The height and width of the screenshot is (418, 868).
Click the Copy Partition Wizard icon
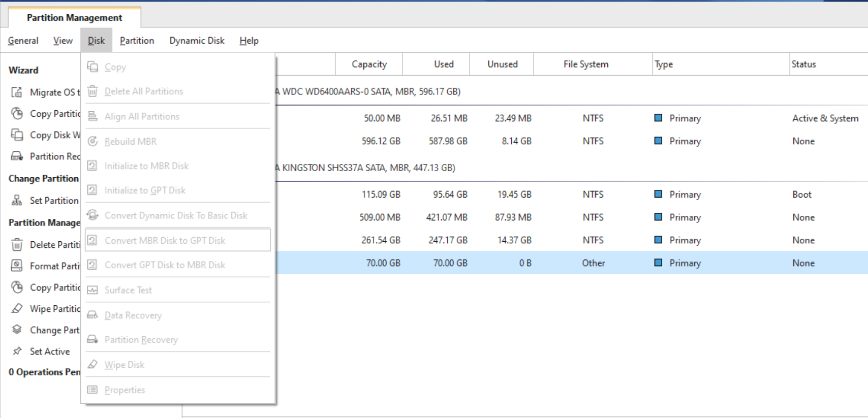(17, 113)
